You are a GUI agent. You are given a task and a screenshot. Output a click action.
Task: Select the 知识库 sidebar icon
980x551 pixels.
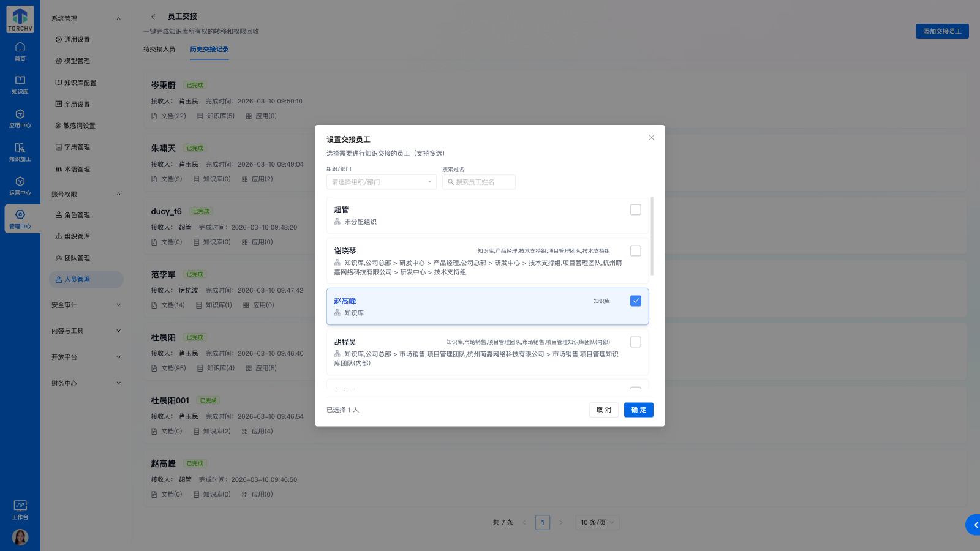(x=20, y=84)
